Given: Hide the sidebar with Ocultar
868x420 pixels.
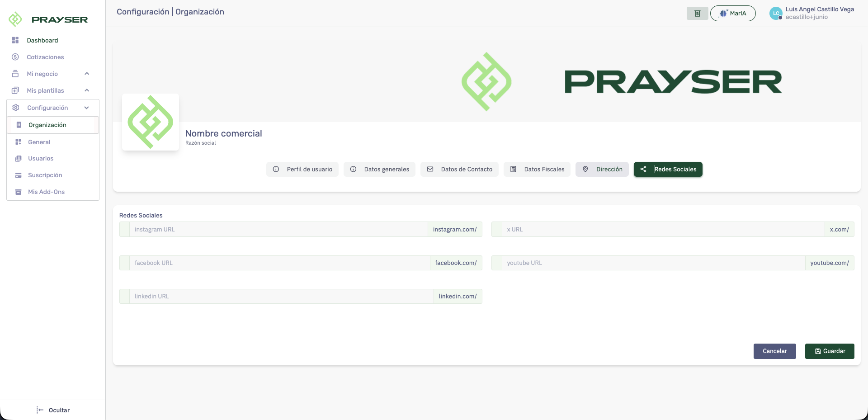Looking at the screenshot, I should 53,410.
